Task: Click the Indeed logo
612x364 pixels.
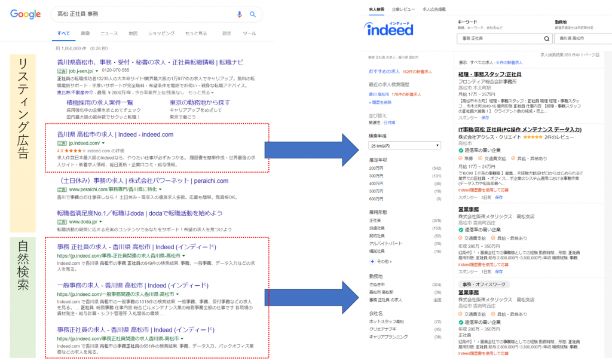Action: tap(388, 29)
